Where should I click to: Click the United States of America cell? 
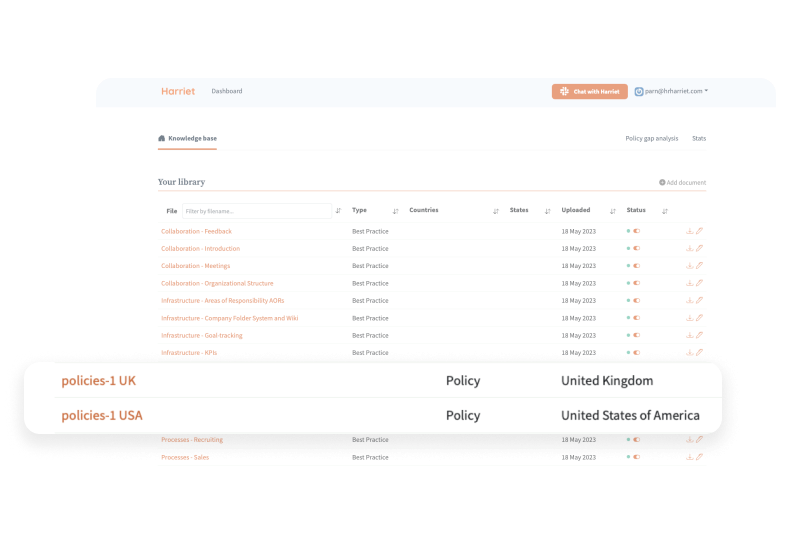point(631,415)
